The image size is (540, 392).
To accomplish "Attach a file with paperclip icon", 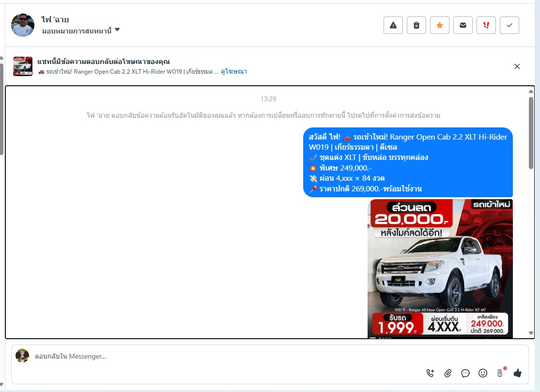I will tap(447, 373).
